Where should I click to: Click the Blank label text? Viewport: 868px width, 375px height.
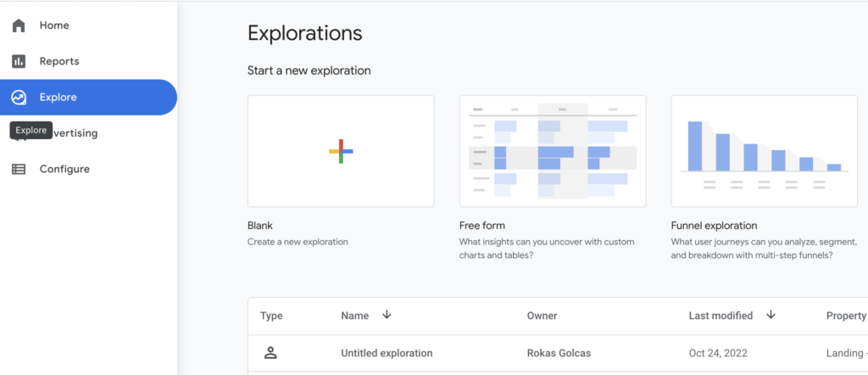pos(260,226)
